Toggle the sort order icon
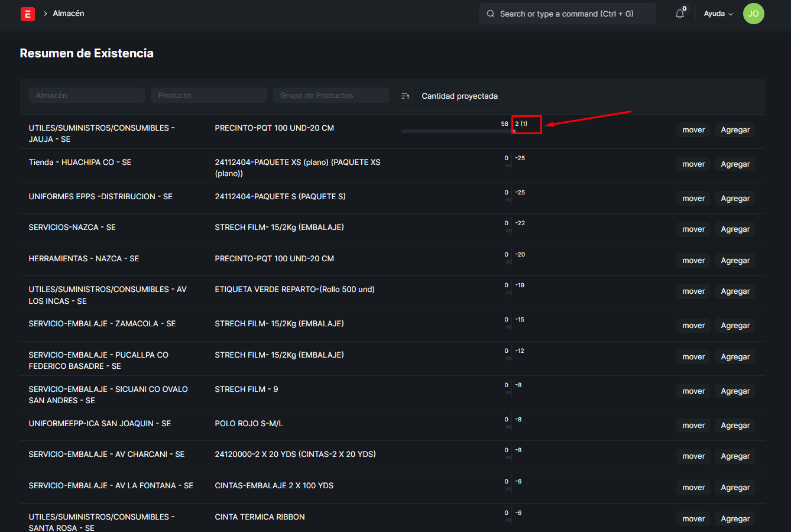This screenshot has height=532, width=791. coord(406,96)
